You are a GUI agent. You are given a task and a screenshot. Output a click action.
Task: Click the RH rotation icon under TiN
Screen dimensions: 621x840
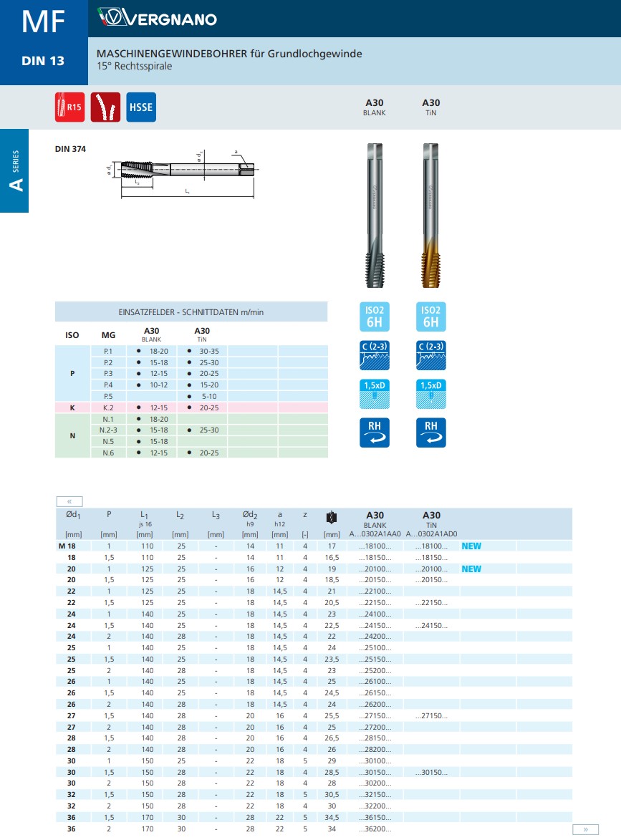430,433
